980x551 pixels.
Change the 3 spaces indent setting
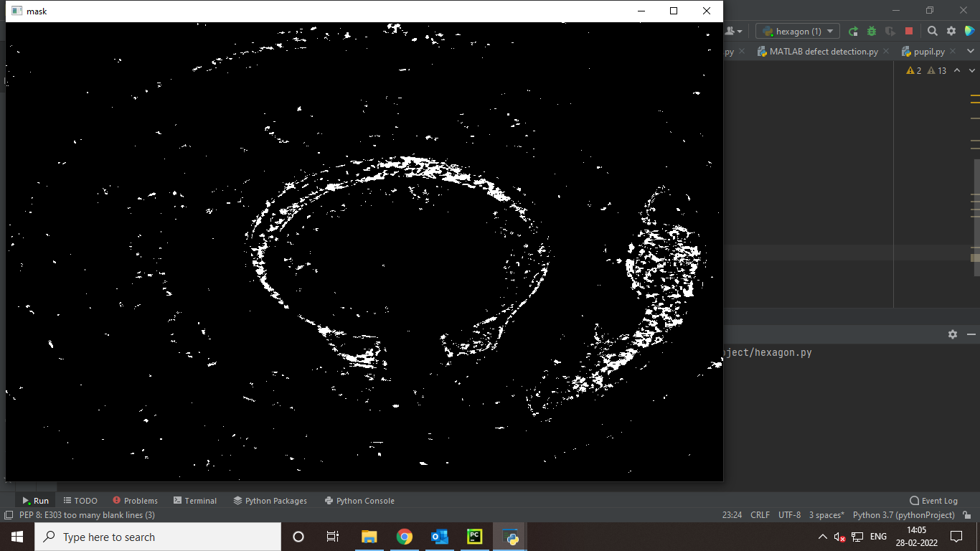(826, 515)
